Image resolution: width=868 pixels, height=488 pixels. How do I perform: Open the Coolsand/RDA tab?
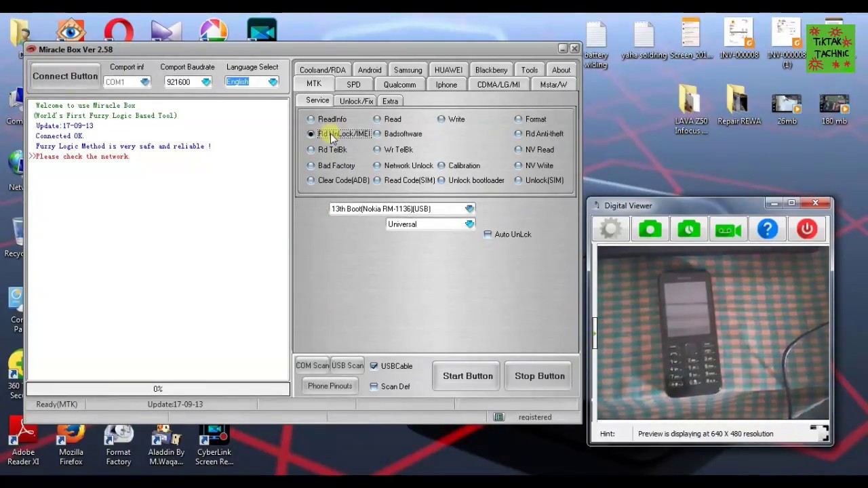[323, 70]
